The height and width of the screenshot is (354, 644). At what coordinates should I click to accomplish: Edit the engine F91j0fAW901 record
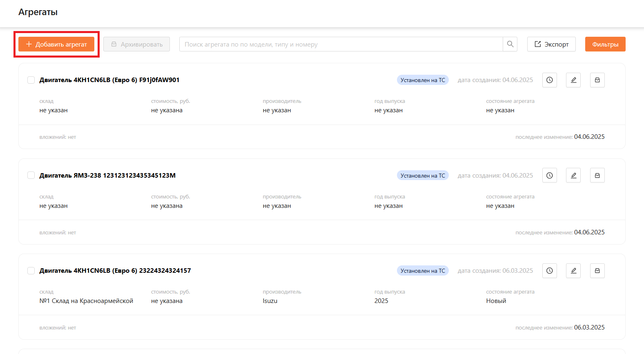click(x=573, y=80)
